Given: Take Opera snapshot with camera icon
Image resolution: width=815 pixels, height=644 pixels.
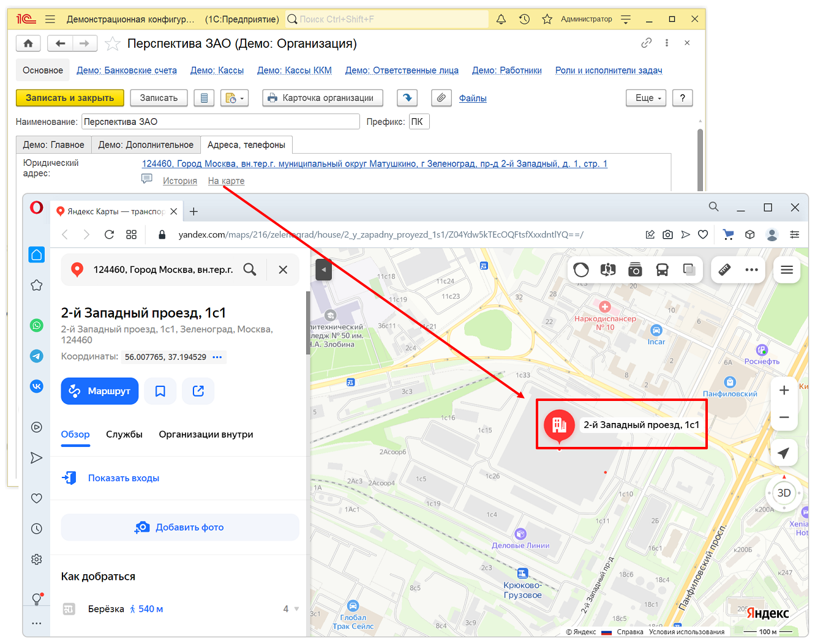Looking at the screenshot, I should [667, 234].
